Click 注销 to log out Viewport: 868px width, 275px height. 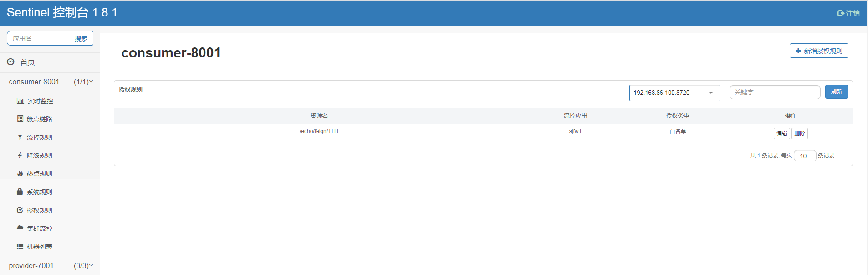[853, 14]
